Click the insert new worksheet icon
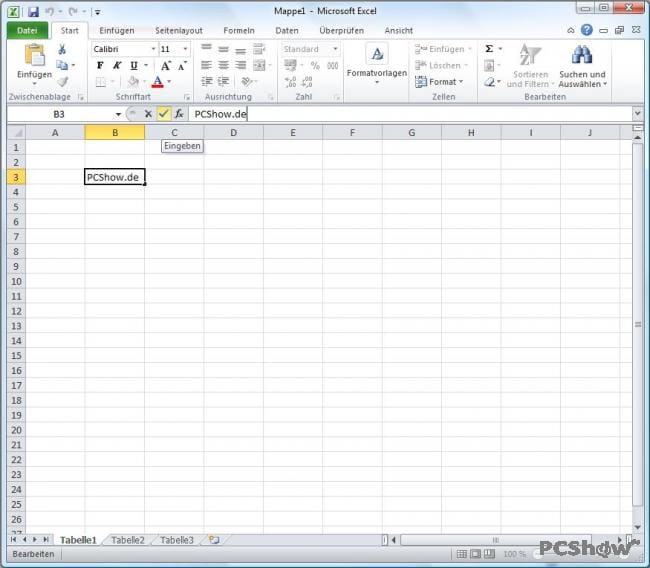650x568 pixels. pos(214,540)
